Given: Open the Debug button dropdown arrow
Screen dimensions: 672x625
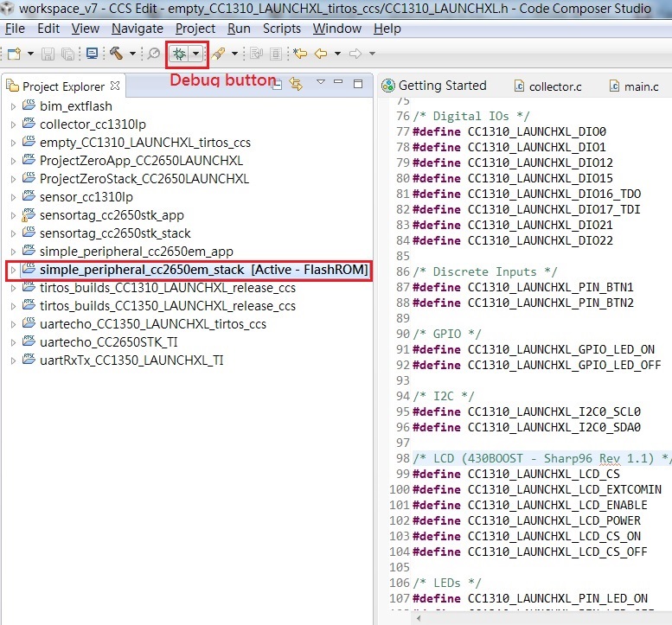Looking at the screenshot, I should [195, 54].
